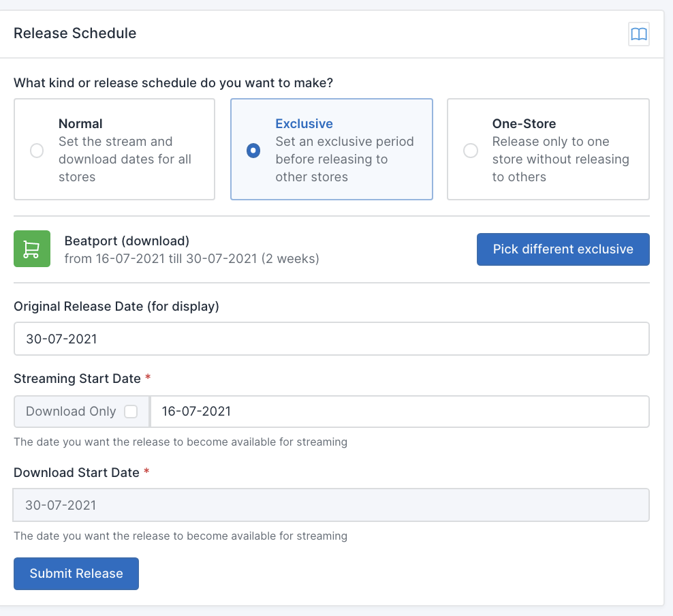Click the Streaming Start Date date field
Screen dimensions: 673x616
[399, 412]
